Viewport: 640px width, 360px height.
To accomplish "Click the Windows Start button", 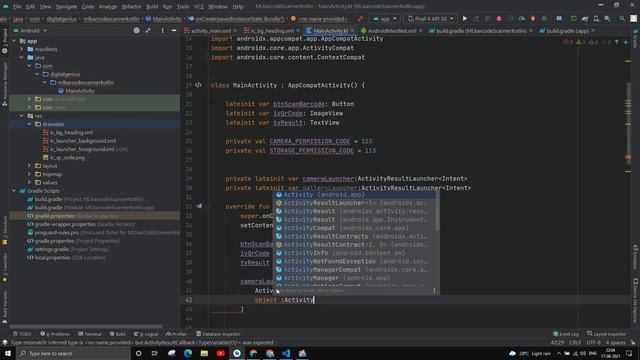I will (8, 353).
